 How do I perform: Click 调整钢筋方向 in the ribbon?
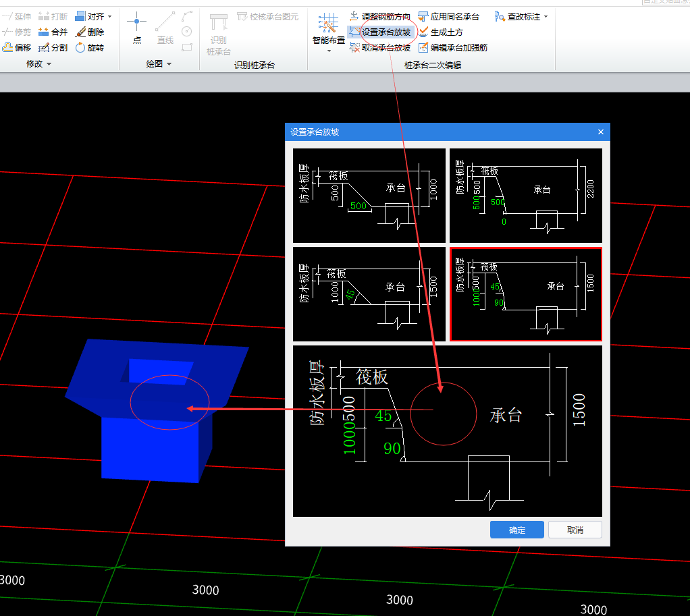[379, 17]
